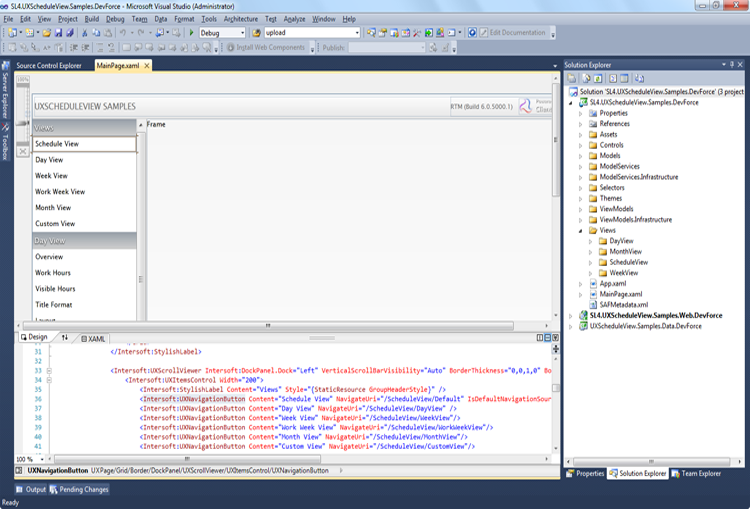Close the MainPage.xaml tab
The width and height of the screenshot is (750, 509).
tap(147, 66)
